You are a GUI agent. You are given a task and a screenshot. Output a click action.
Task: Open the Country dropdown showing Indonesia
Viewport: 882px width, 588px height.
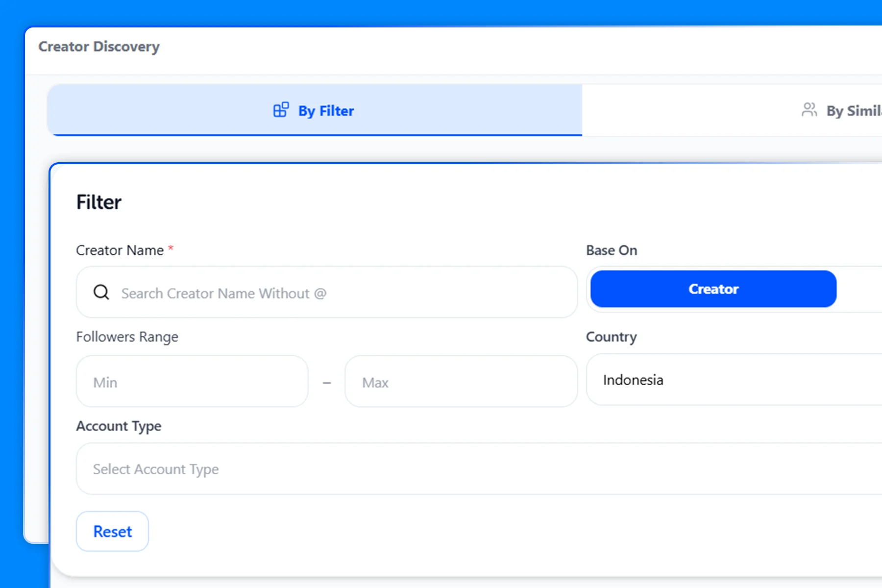point(734,380)
